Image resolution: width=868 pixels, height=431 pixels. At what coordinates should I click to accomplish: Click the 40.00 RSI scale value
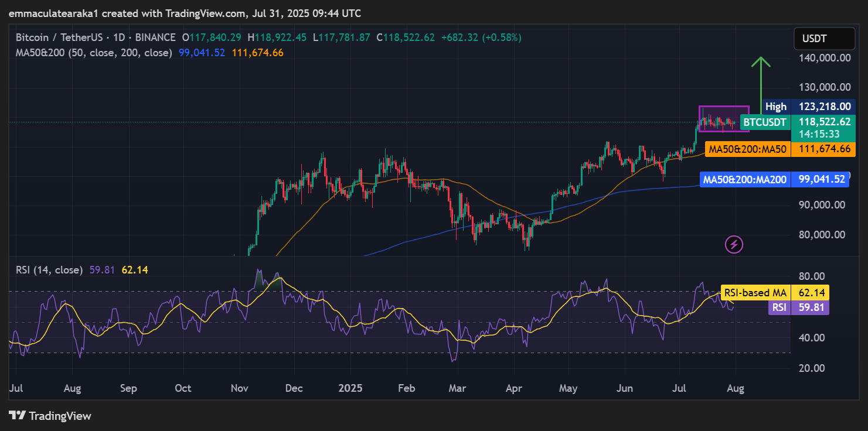[x=812, y=337]
